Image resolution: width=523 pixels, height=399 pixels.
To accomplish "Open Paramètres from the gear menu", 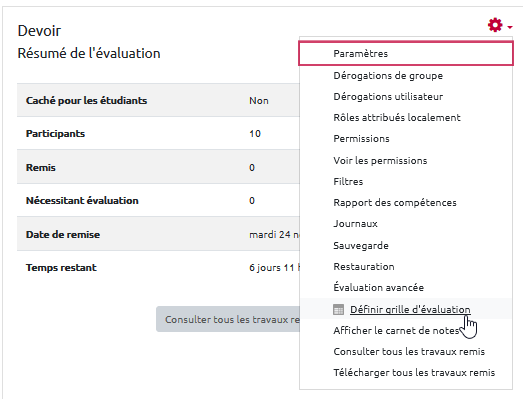I will point(406,53).
